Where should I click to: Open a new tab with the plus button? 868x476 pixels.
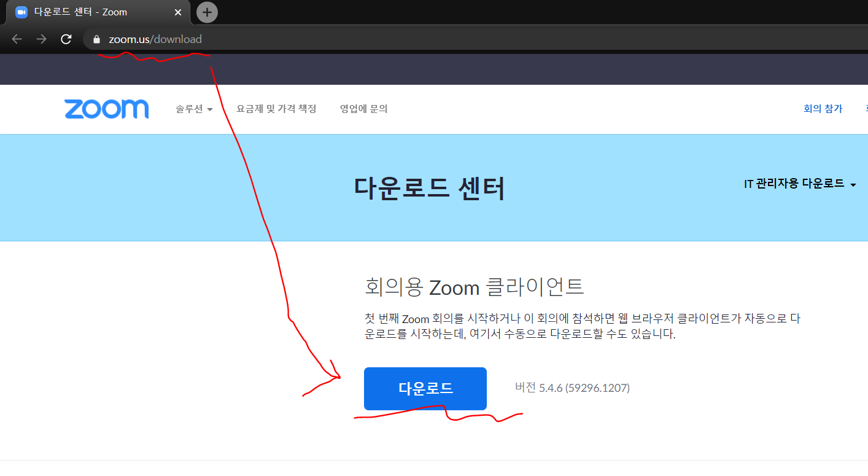[207, 12]
